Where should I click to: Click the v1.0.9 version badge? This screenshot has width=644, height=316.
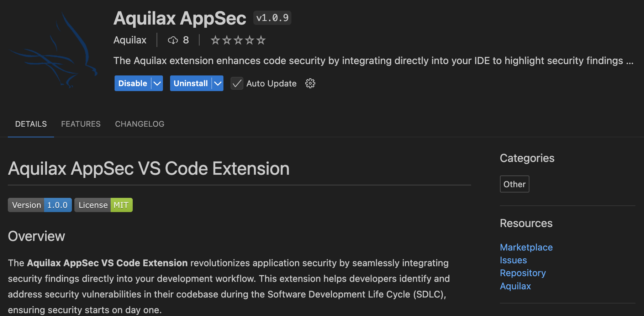[x=272, y=18]
